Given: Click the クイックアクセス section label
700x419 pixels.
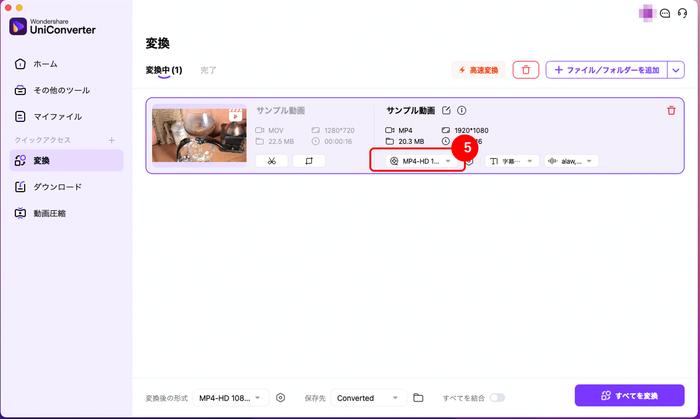Looking at the screenshot, I should (x=42, y=140).
